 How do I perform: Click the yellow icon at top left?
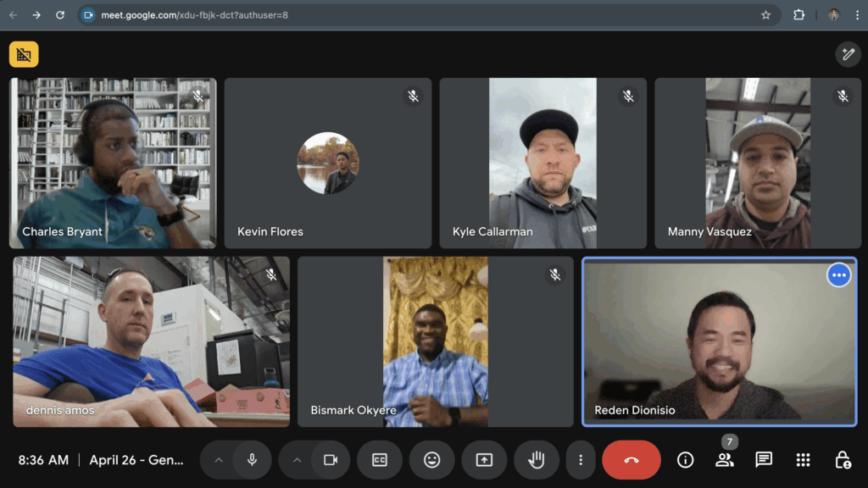point(24,54)
